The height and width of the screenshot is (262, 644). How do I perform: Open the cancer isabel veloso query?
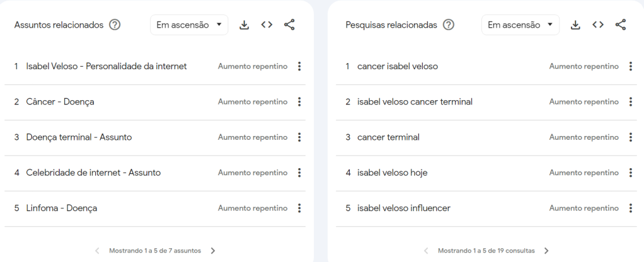pyautogui.click(x=397, y=66)
